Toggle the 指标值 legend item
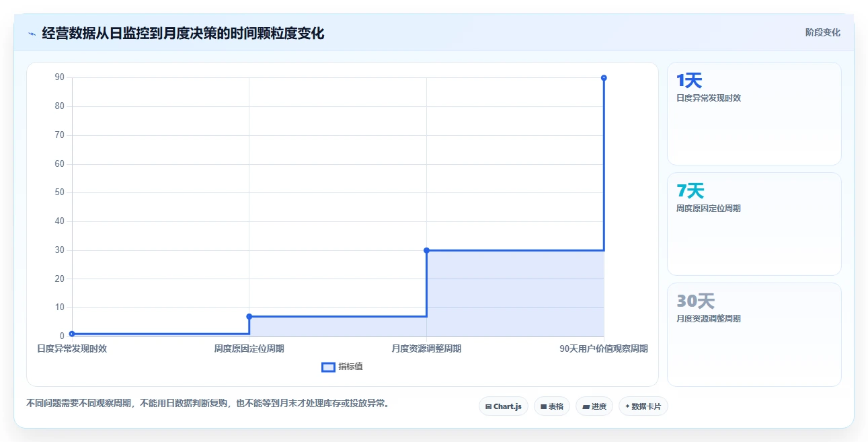This screenshot has width=868, height=442. 342,367
